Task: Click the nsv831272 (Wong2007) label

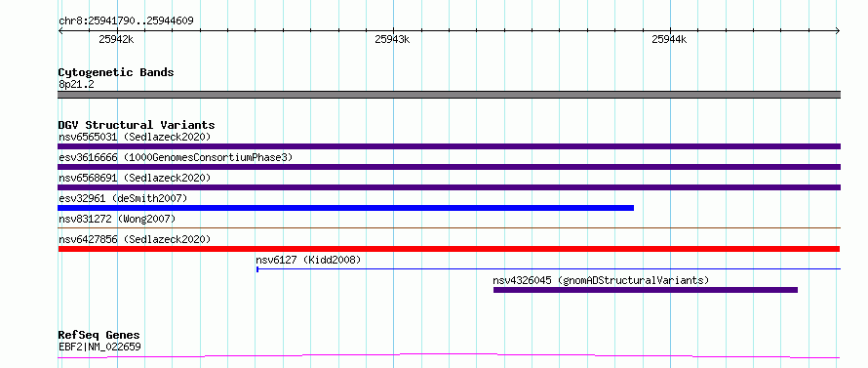Action: pyautogui.click(x=117, y=219)
